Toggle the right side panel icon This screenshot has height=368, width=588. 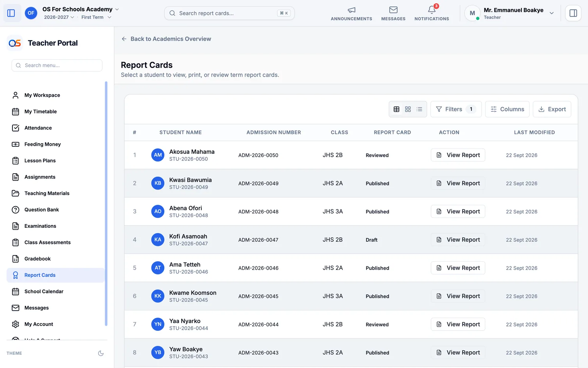coord(573,13)
